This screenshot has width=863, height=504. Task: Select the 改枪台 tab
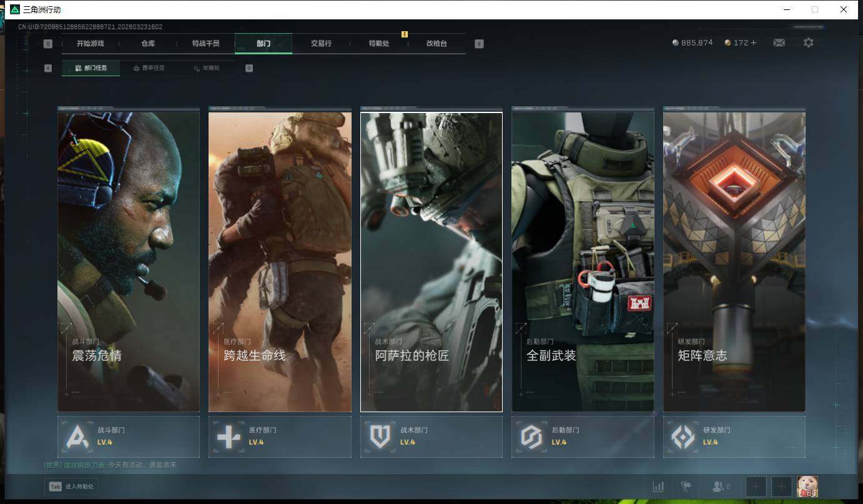point(436,44)
